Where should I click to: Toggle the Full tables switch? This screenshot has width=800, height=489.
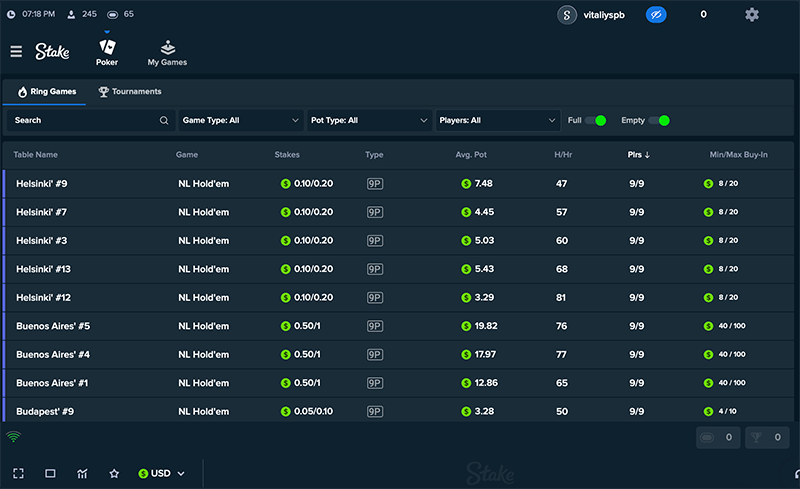[595, 120]
